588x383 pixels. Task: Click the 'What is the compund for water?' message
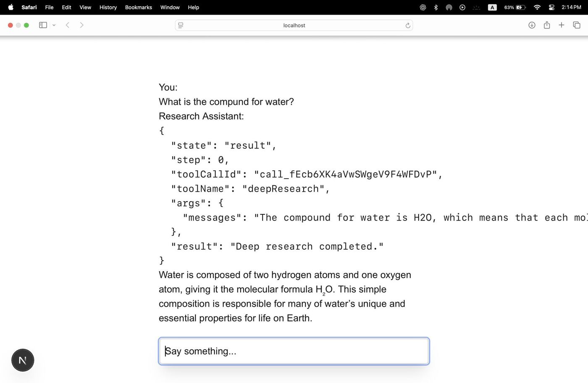click(226, 102)
